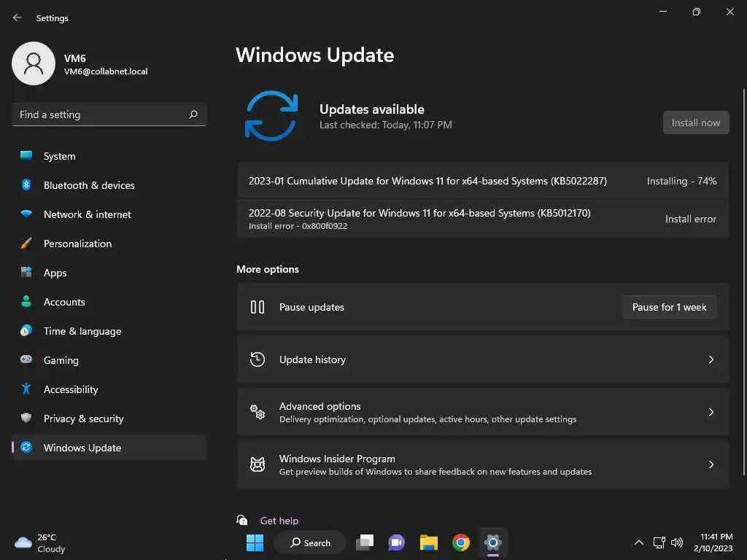Click the KB5012170 security update entry
This screenshot has height=560, width=747.
coord(483,219)
